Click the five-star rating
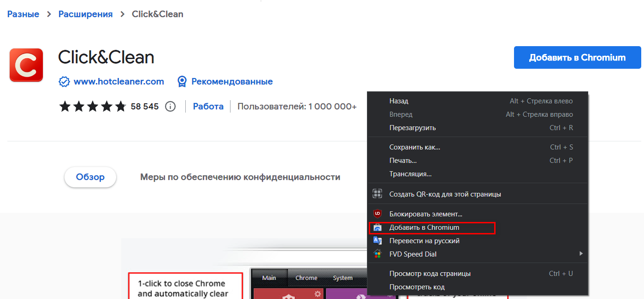The image size is (644, 299). pos(93,107)
